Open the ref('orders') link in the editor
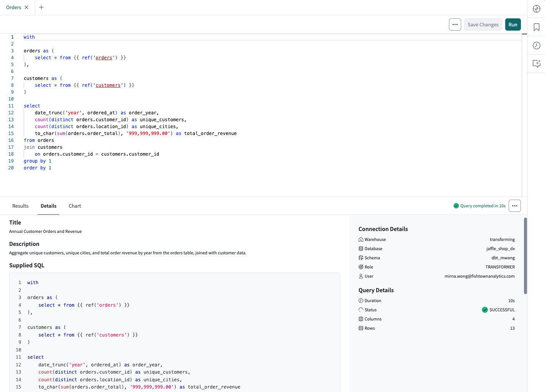This screenshot has height=392, width=545. [104, 57]
